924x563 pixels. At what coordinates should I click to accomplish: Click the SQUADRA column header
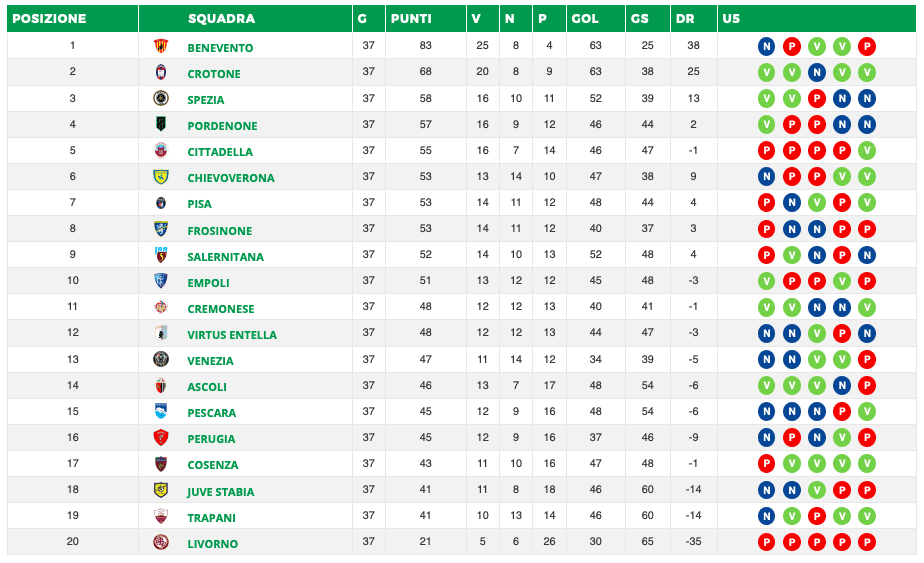(x=221, y=19)
